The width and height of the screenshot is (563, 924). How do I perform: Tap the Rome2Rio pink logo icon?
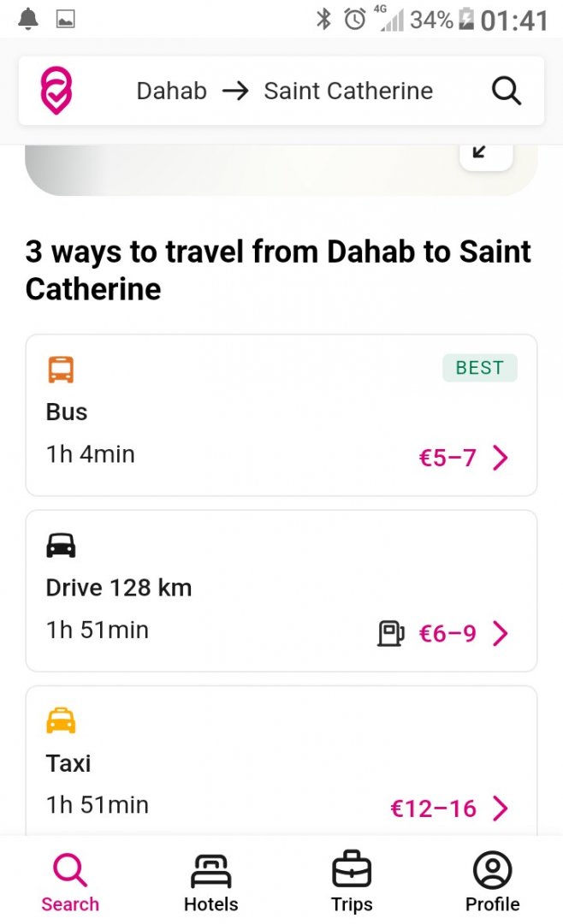tap(56, 92)
